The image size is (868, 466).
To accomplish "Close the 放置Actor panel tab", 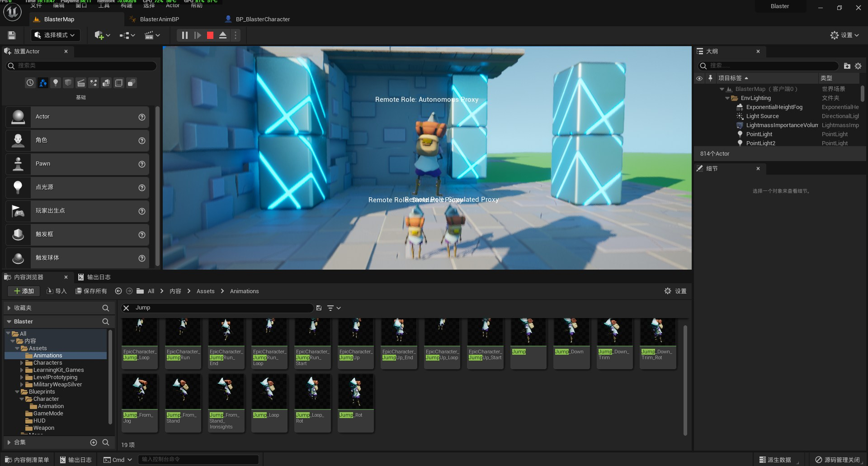I will point(66,52).
